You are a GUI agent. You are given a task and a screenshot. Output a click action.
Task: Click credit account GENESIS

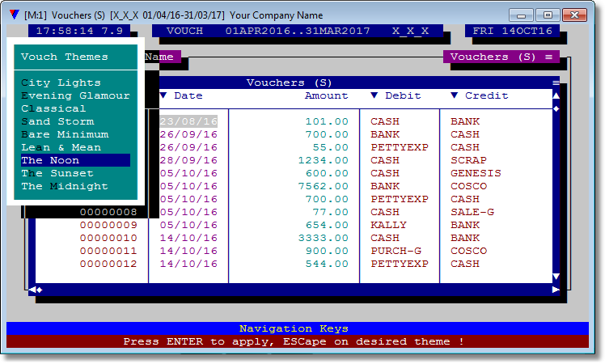pyautogui.click(x=476, y=173)
